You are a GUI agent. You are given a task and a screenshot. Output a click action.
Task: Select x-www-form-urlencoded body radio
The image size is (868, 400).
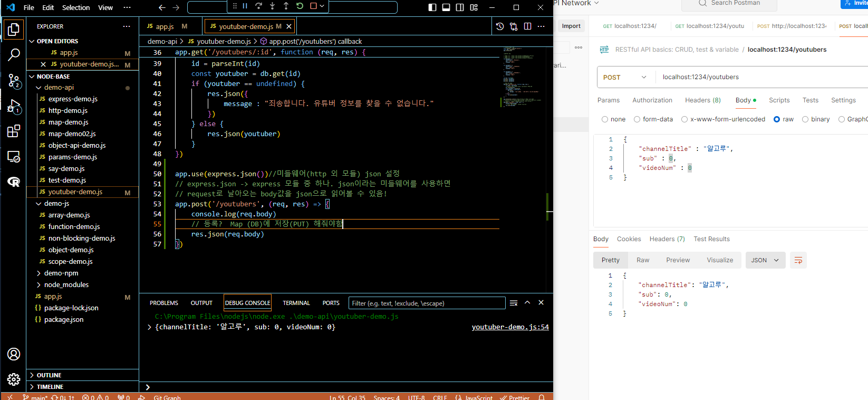click(x=684, y=119)
